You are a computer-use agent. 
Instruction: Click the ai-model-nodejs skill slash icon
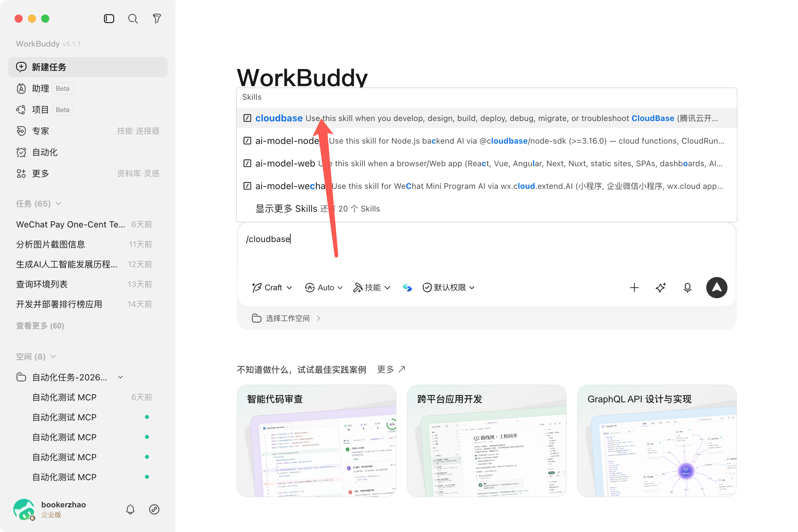point(247,141)
